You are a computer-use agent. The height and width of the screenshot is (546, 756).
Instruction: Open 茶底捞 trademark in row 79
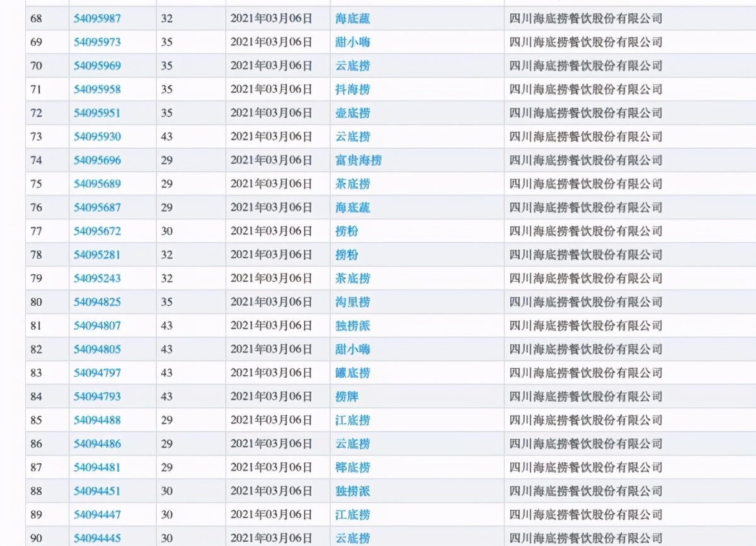[353, 279]
